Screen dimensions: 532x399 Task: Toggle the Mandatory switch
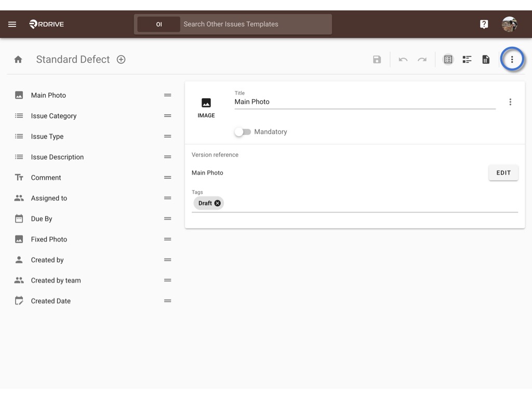243,131
